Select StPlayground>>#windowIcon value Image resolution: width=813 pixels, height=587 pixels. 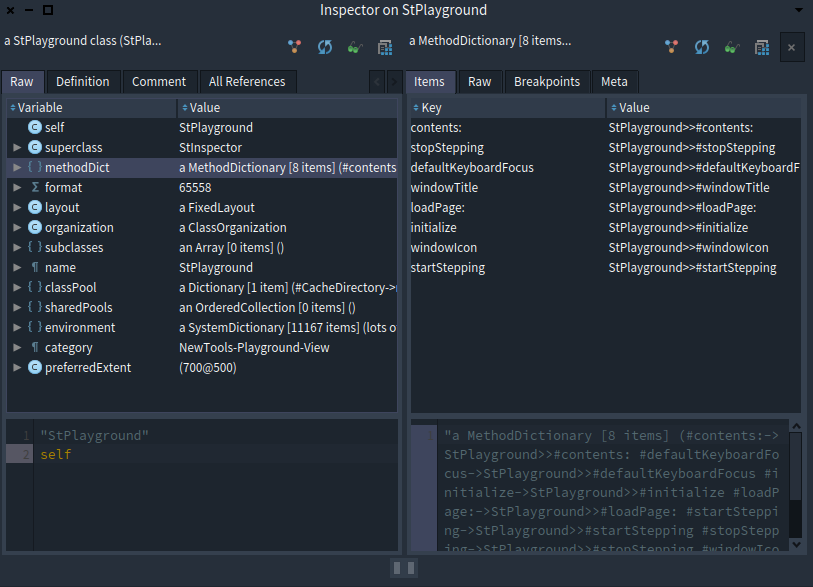[689, 247]
